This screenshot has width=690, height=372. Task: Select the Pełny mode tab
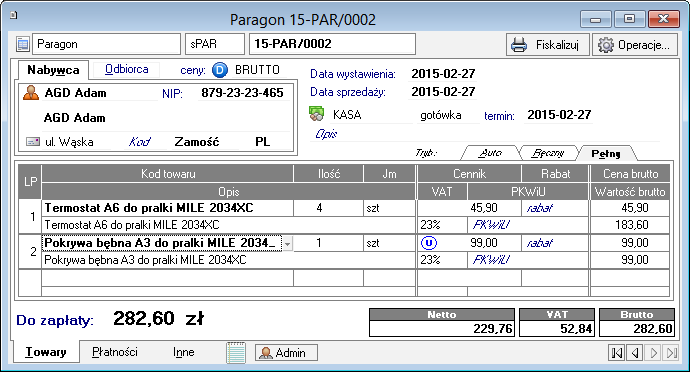606,153
